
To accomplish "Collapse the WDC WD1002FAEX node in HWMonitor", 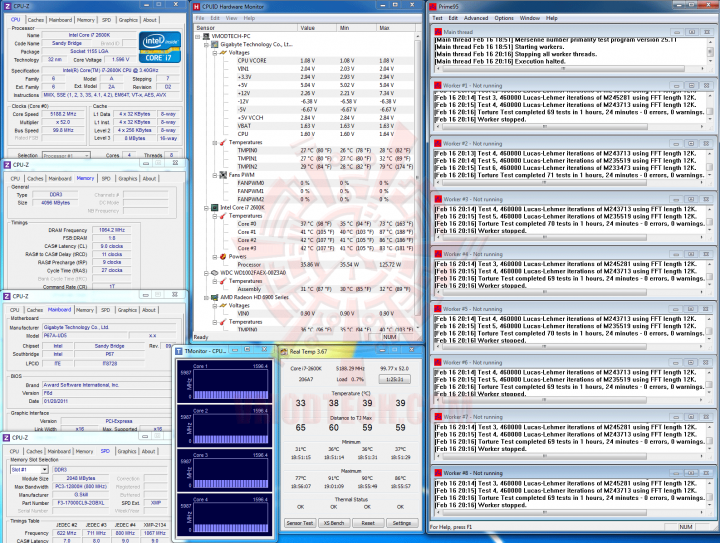I will pyautogui.click(x=206, y=273).
